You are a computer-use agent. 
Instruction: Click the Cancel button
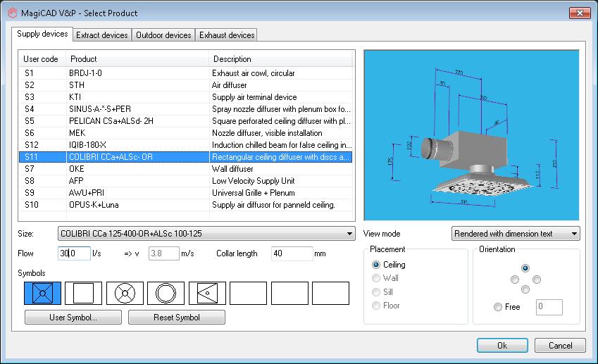(x=560, y=345)
